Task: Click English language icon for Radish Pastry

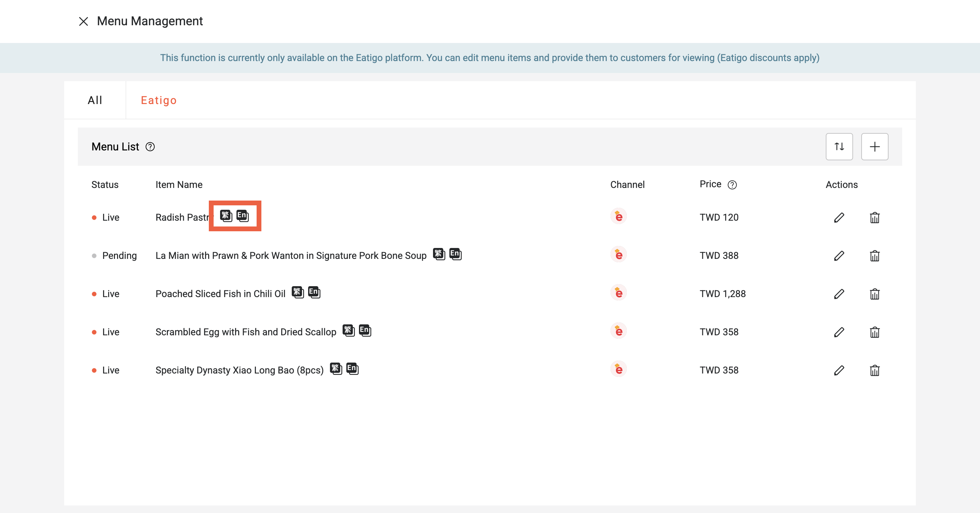Action: (x=243, y=216)
